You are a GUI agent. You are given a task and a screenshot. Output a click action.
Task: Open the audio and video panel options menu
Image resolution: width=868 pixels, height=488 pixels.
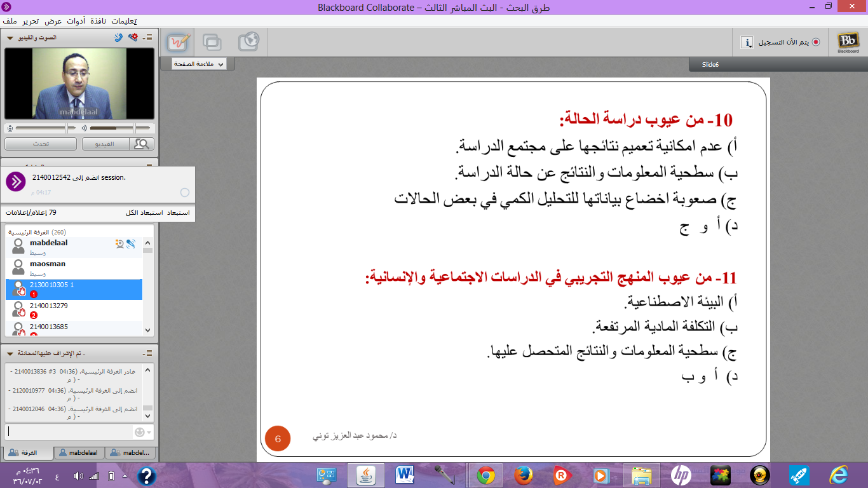click(x=147, y=37)
